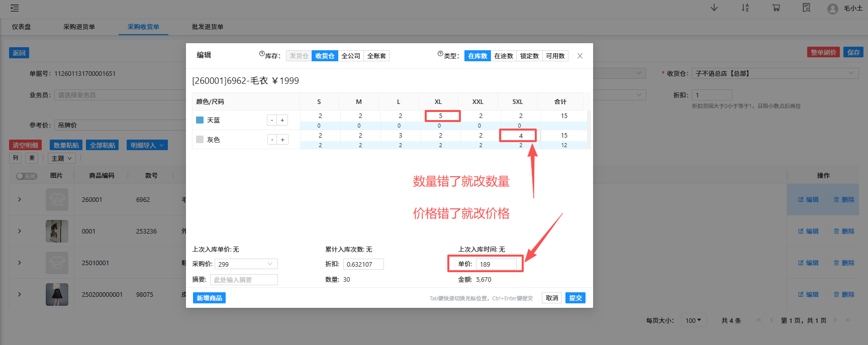Click the A-Z sort icon in header

(745, 8)
